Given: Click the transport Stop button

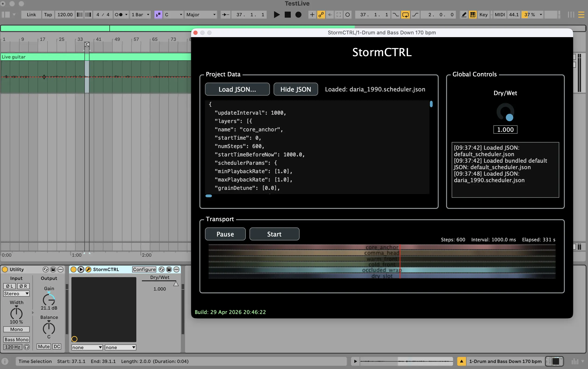Looking at the screenshot, I should [288, 15].
